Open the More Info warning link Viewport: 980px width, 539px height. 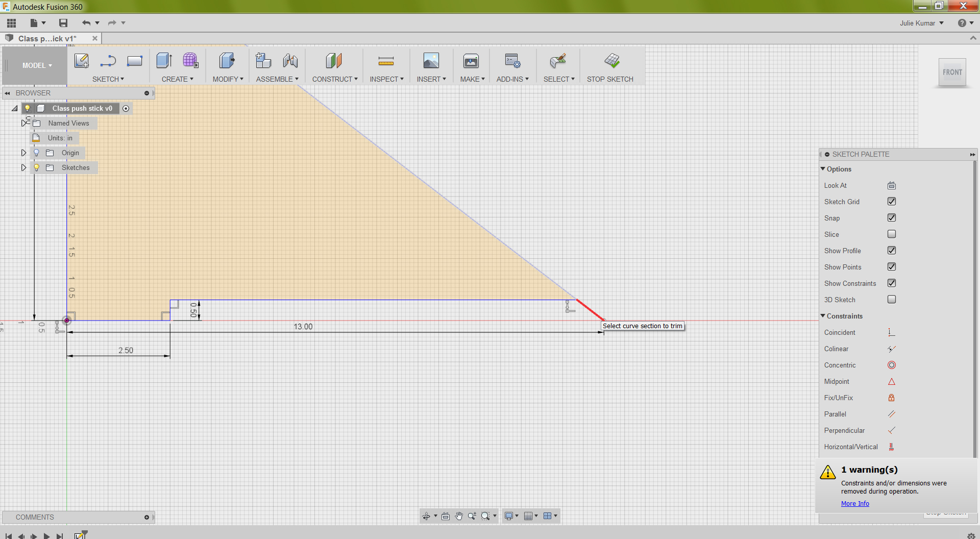pos(855,504)
